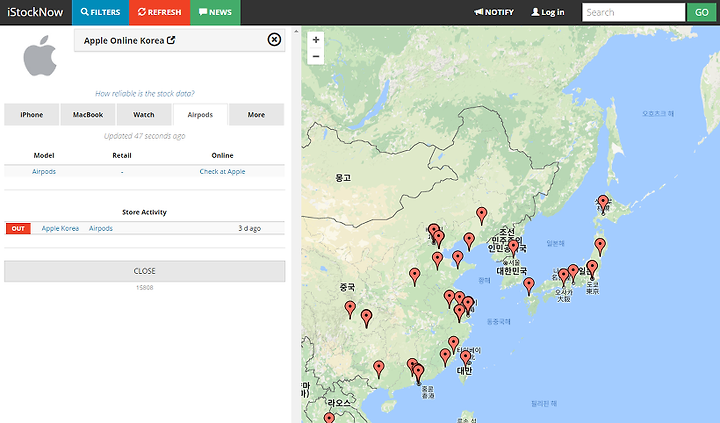Click the Refresh button
The height and width of the screenshot is (423, 720).
click(x=159, y=12)
